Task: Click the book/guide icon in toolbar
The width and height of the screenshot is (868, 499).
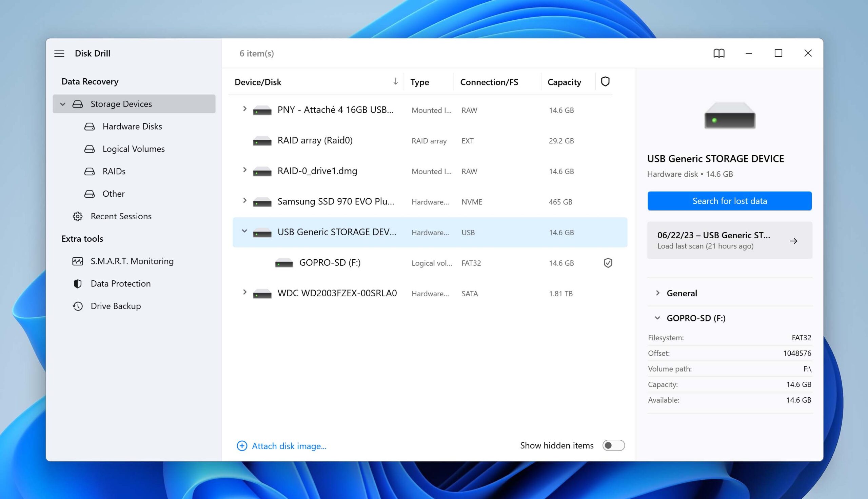Action: [718, 53]
